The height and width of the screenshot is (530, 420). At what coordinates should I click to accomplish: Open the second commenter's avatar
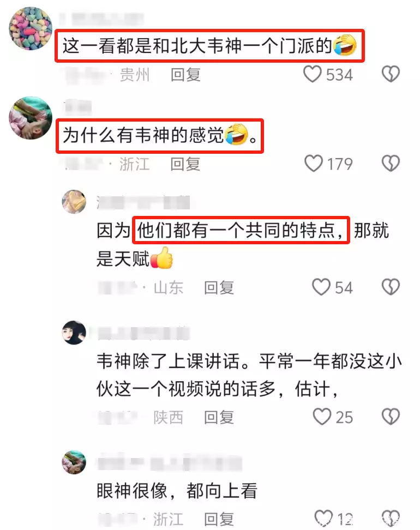click(31, 118)
